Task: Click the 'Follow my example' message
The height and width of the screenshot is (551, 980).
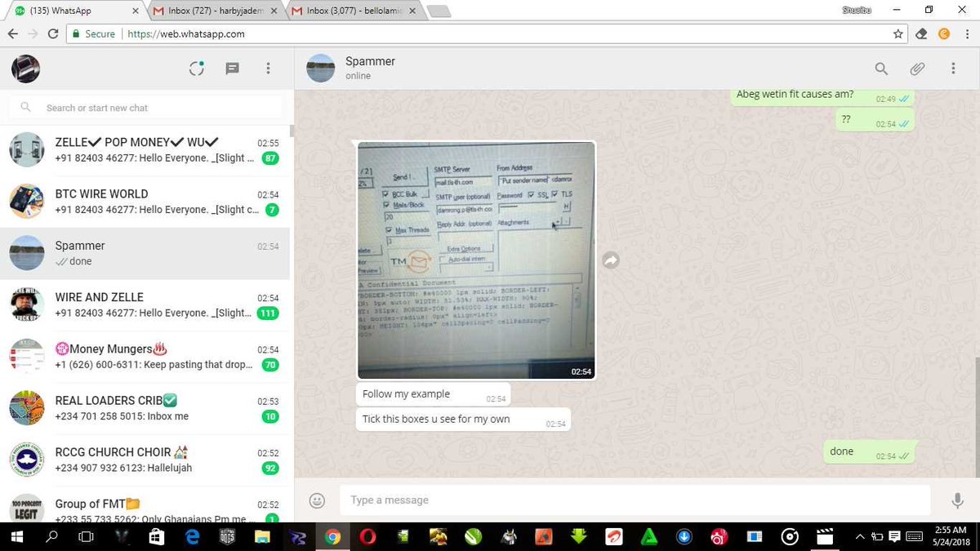Action: pos(434,395)
